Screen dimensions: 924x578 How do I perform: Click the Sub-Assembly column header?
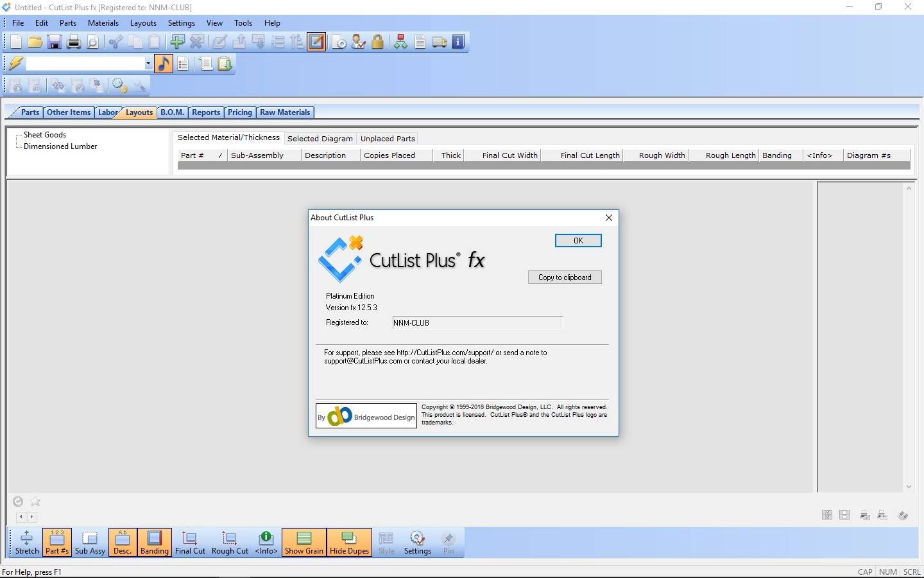[264, 155]
